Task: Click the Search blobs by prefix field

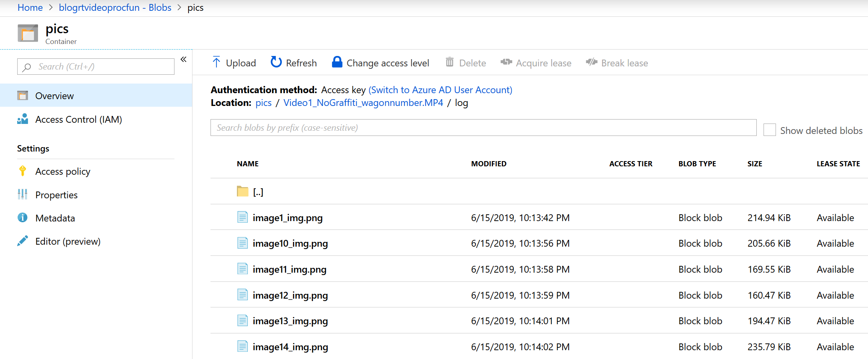Action: pos(483,128)
